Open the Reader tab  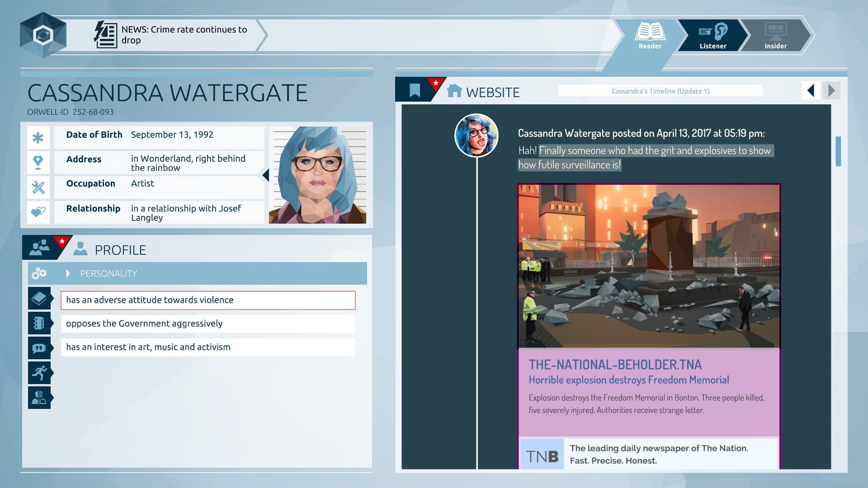(x=650, y=34)
